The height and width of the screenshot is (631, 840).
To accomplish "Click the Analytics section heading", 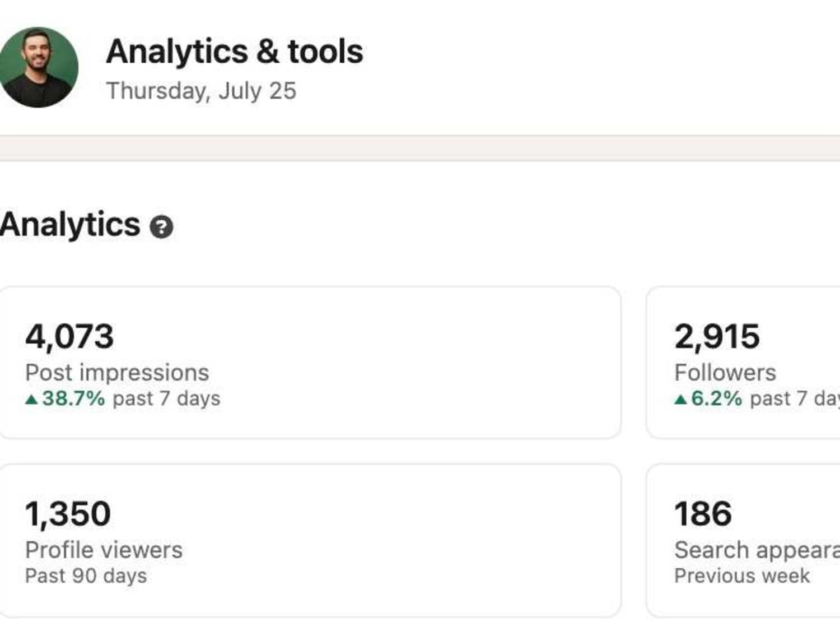I will (70, 225).
